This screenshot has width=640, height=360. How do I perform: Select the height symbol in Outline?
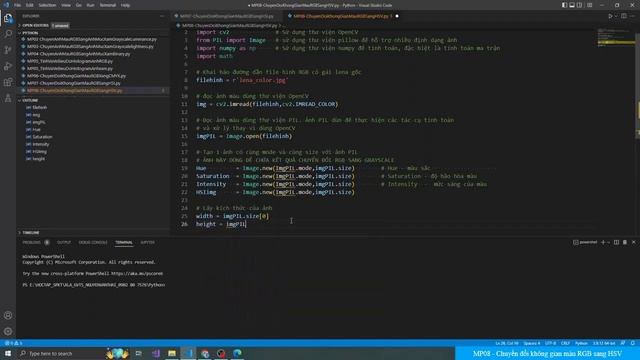tap(38, 159)
